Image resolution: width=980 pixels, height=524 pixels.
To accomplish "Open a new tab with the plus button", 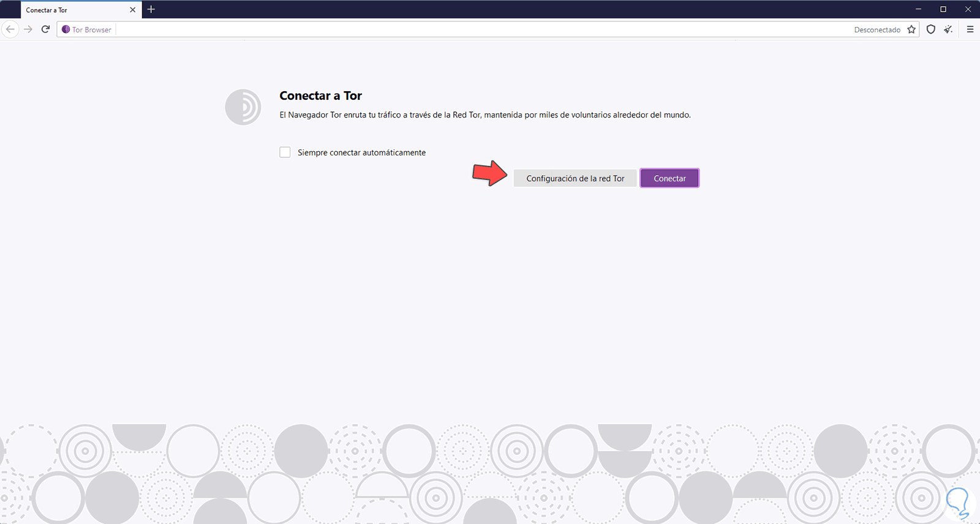I will 151,10.
